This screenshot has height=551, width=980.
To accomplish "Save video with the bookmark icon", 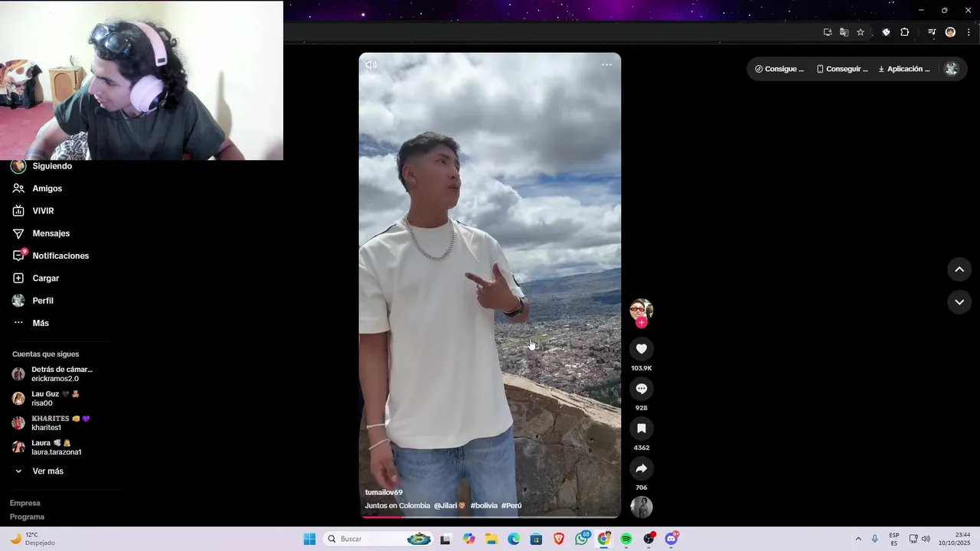I will pyautogui.click(x=642, y=429).
